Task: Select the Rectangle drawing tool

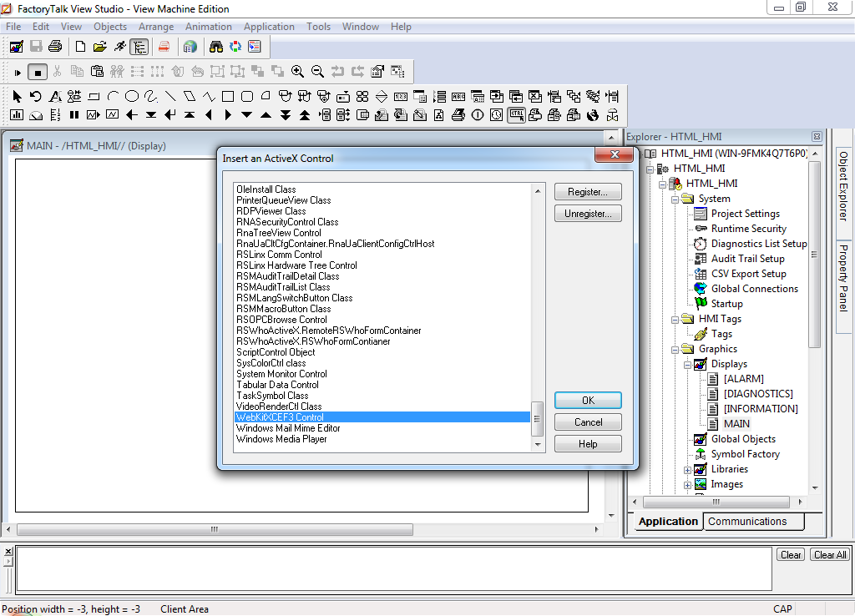Action: coord(228,97)
